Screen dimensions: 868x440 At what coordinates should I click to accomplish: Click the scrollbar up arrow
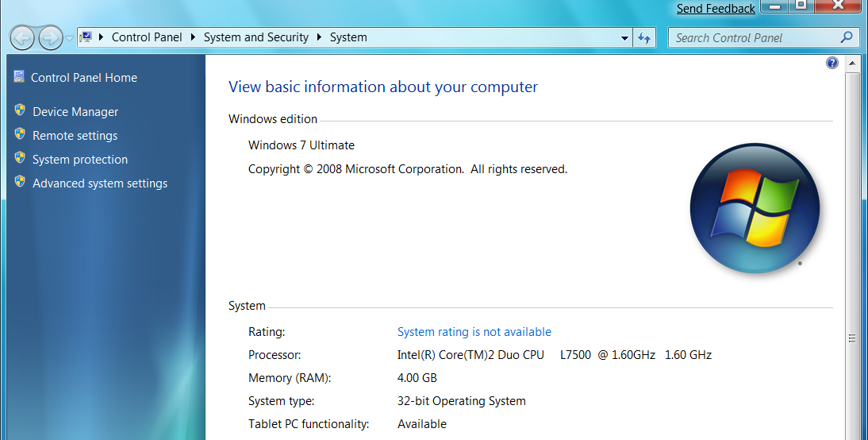click(852, 64)
